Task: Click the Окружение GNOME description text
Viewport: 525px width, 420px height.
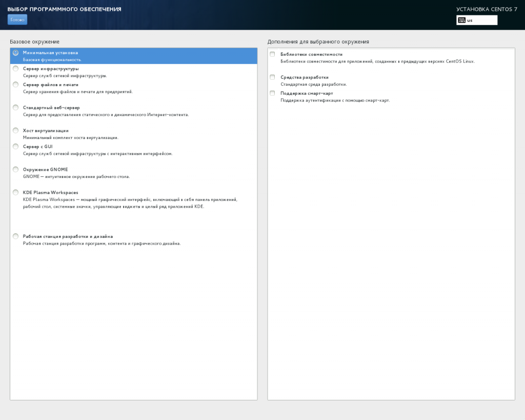Action: [76, 176]
